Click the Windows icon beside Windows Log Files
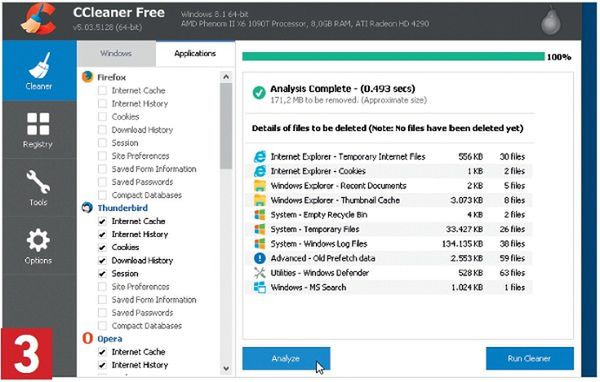600x382 pixels. point(260,244)
